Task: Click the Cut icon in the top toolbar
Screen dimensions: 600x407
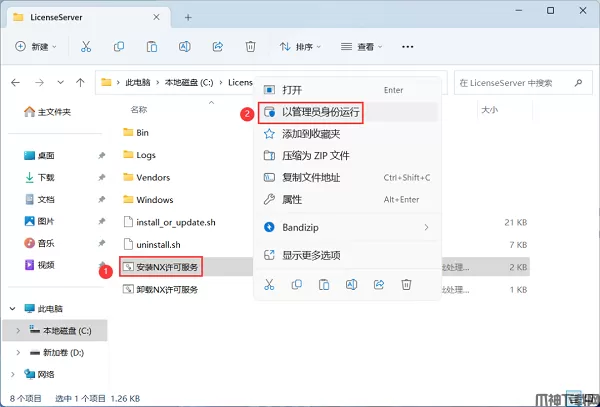Action: coord(86,47)
